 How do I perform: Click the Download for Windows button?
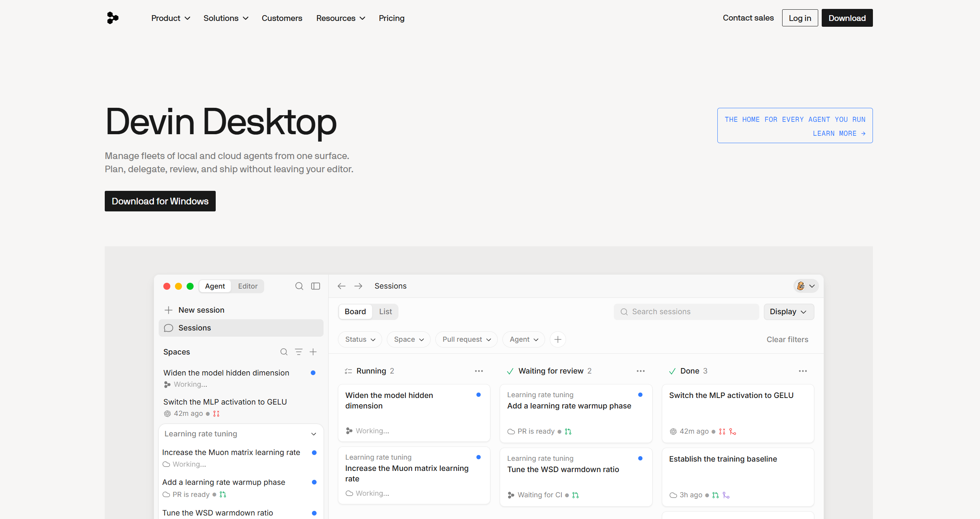click(160, 201)
